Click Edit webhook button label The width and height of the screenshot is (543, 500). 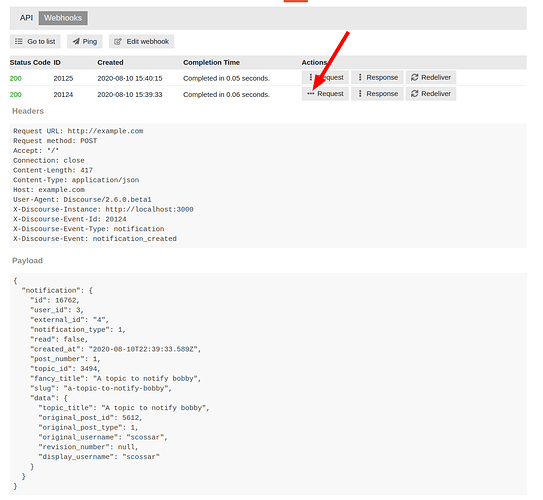148,42
